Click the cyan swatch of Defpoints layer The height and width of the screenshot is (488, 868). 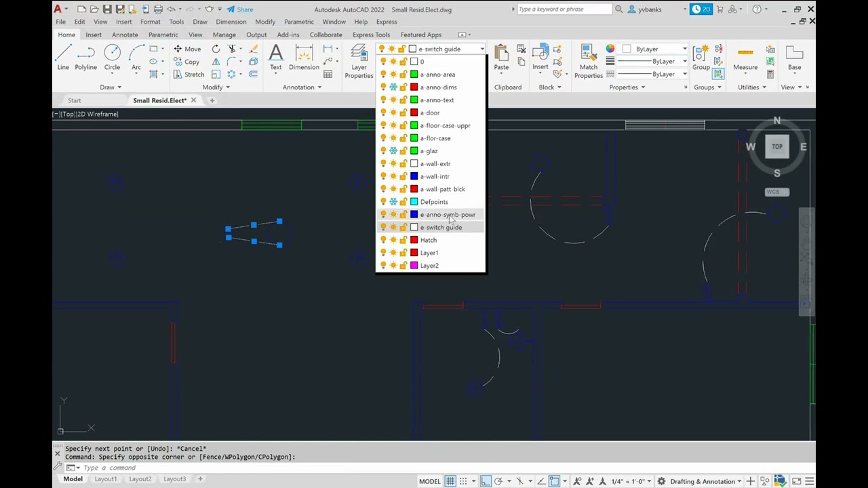[414, 201]
